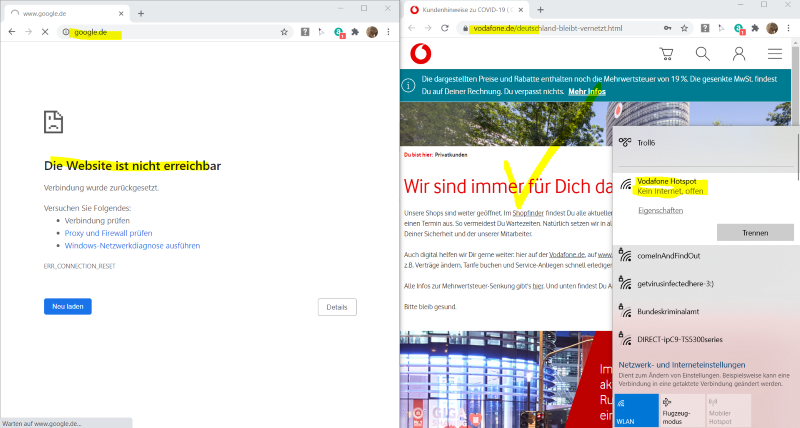
Task: Open Windows-Netzwerkdiagnose ausführen link
Action: pos(132,246)
